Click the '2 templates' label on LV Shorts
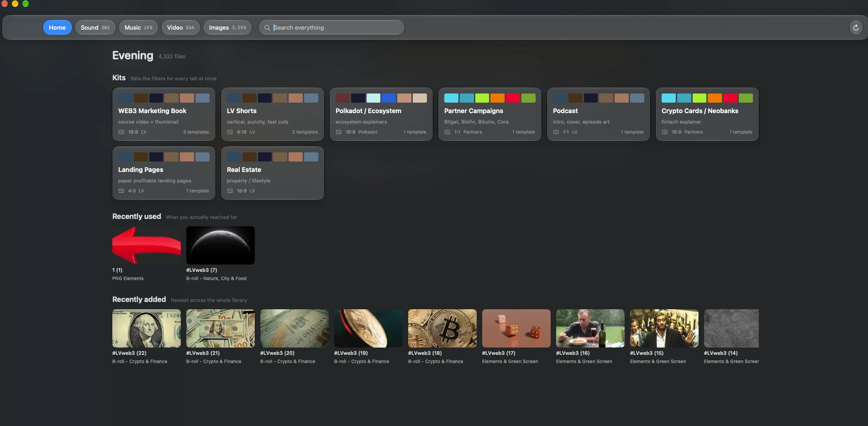868x426 pixels. pyautogui.click(x=305, y=132)
